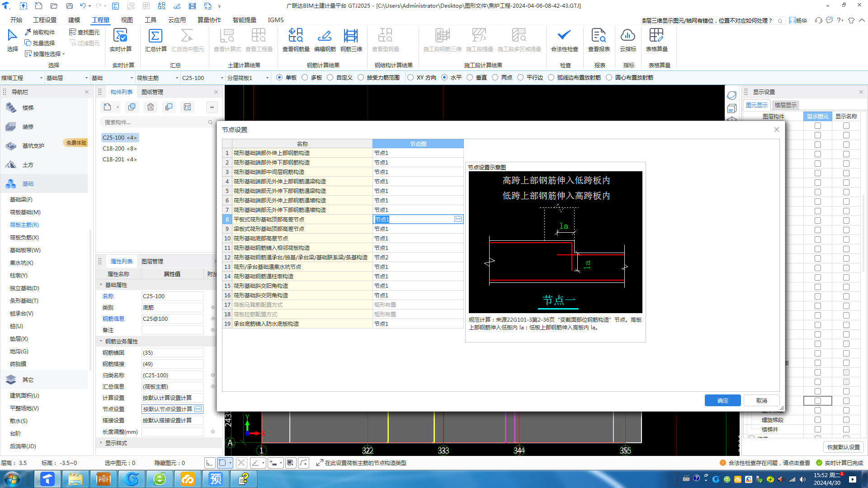Open 建模 ribbon tab
The image size is (868, 488).
(x=74, y=20)
